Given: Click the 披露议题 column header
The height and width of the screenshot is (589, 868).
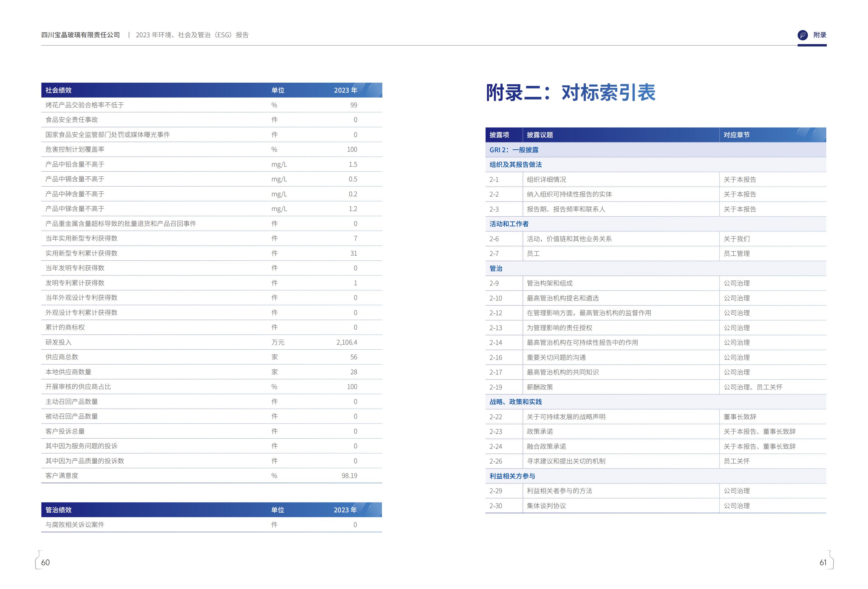Looking at the screenshot, I should (540, 135).
